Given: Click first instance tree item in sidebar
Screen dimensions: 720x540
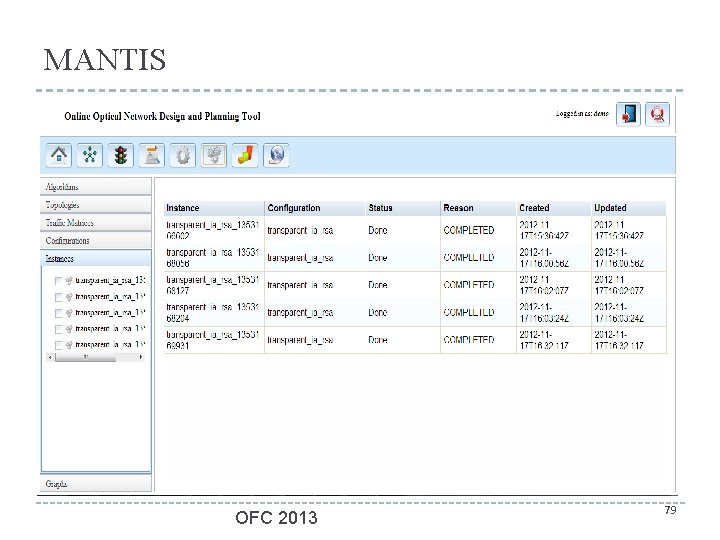Looking at the screenshot, I should (110, 280).
